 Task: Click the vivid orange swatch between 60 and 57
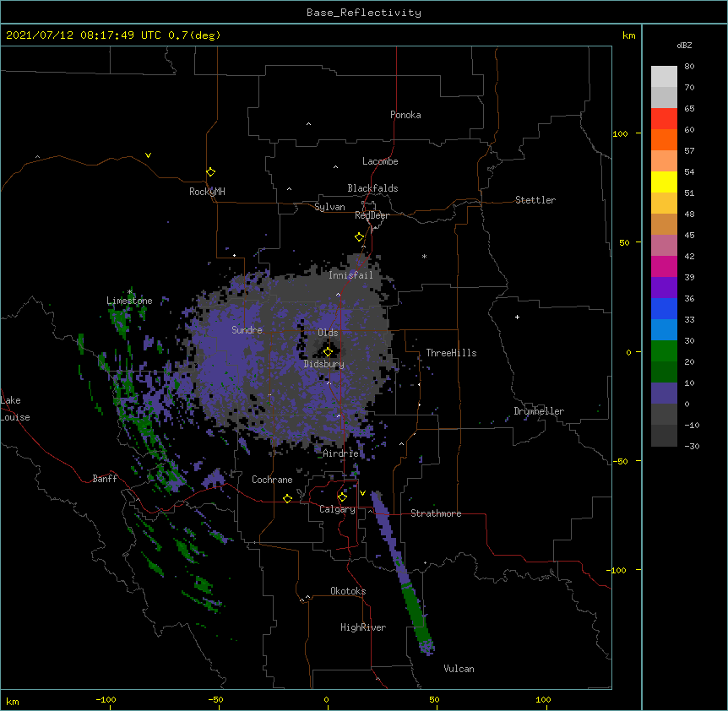click(x=664, y=139)
